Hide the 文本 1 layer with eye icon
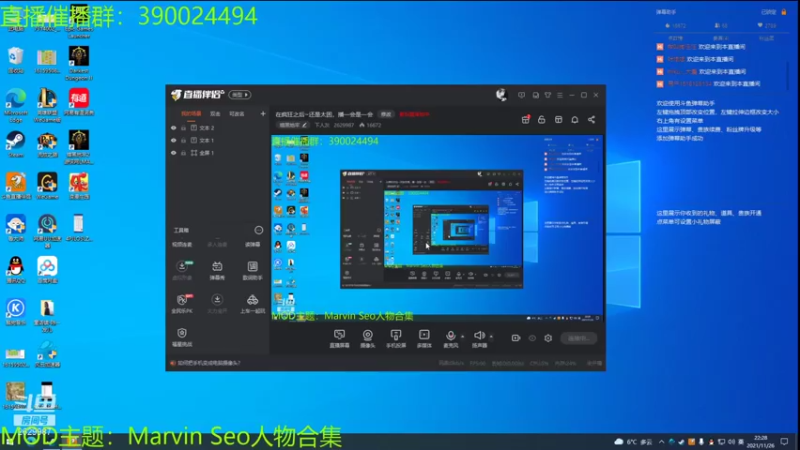The width and height of the screenshot is (800, 450). tap(173, 140)
